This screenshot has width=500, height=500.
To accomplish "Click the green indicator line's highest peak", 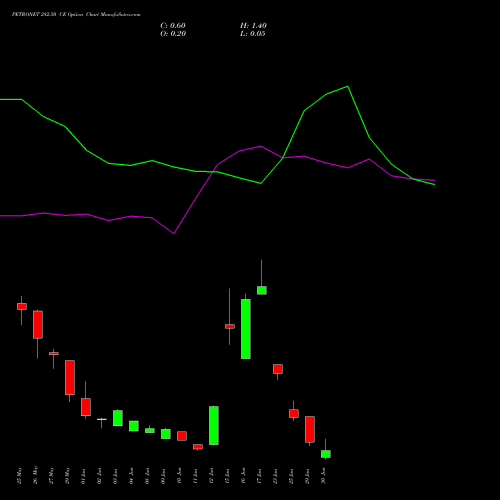I will (348, 86).
